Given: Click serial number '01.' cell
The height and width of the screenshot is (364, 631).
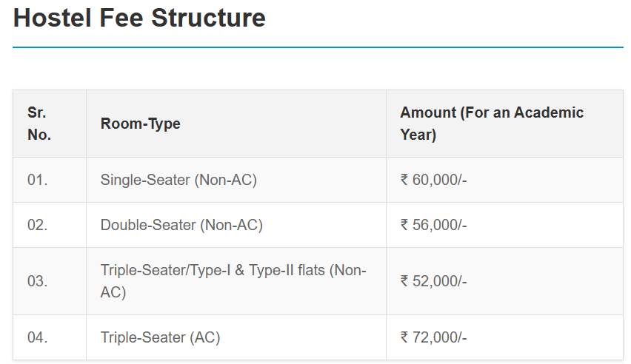Looking at the screenshot, I should (x=38, y=180).
